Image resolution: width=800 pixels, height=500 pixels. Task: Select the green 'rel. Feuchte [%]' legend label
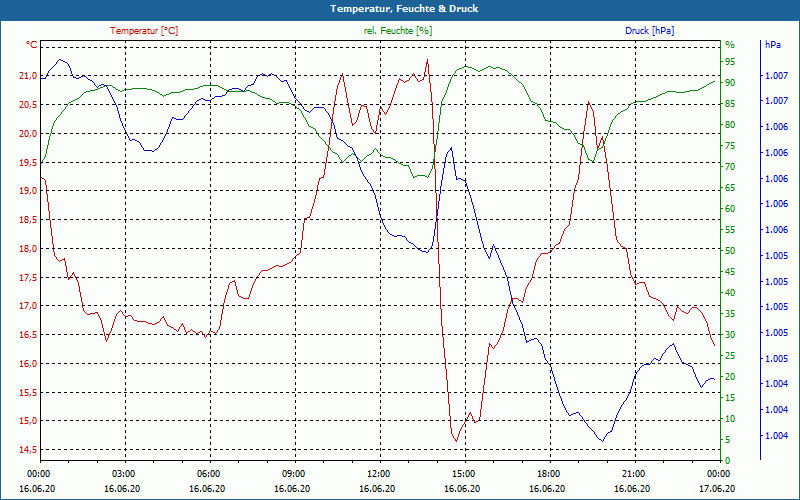397,31
